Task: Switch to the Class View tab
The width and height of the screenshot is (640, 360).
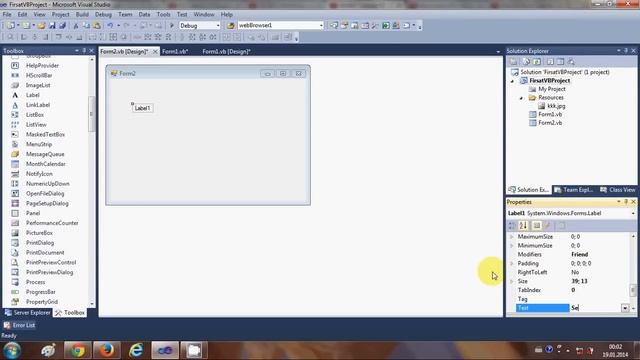Action: tap(618, 190)
